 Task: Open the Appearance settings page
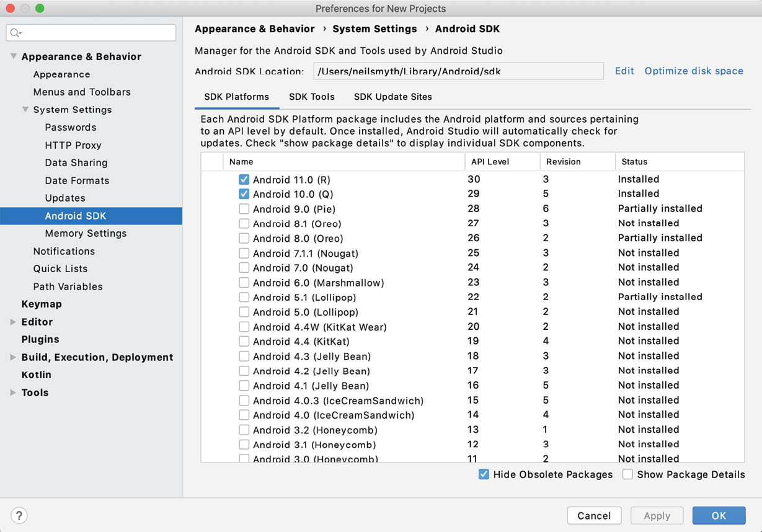point(61,74)
